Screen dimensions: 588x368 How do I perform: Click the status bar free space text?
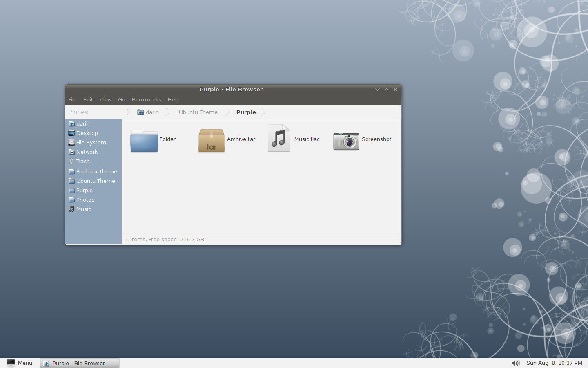click(x=165, y=239)
